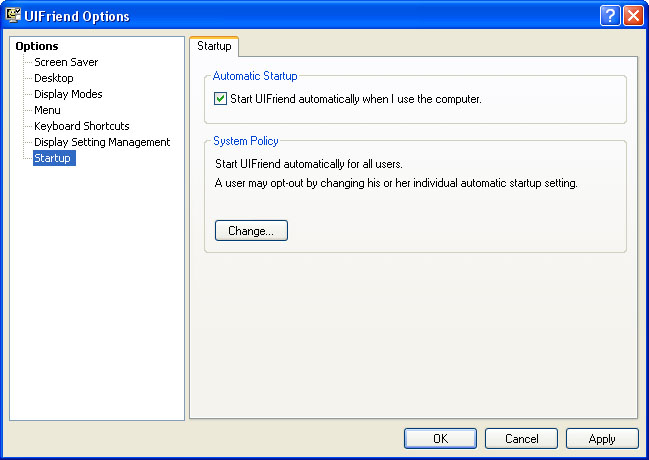Open Keyboard Shortcuts options

(82, 126)
